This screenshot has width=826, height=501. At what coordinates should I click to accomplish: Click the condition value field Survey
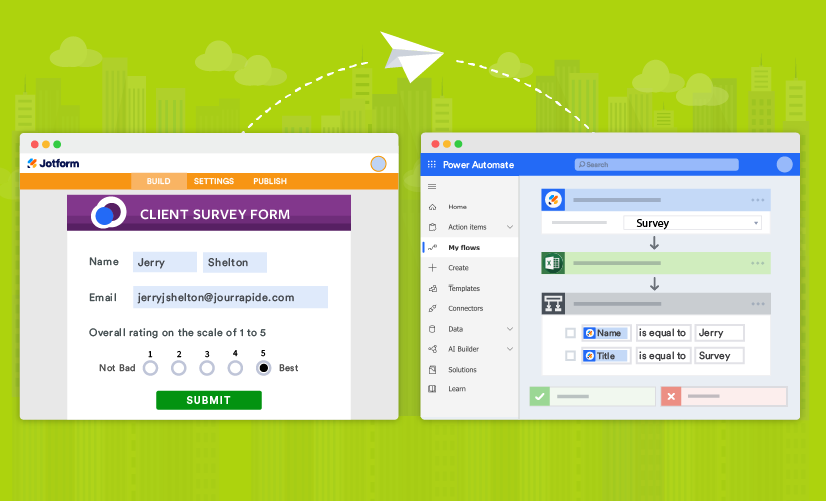(x=719, y=356)
